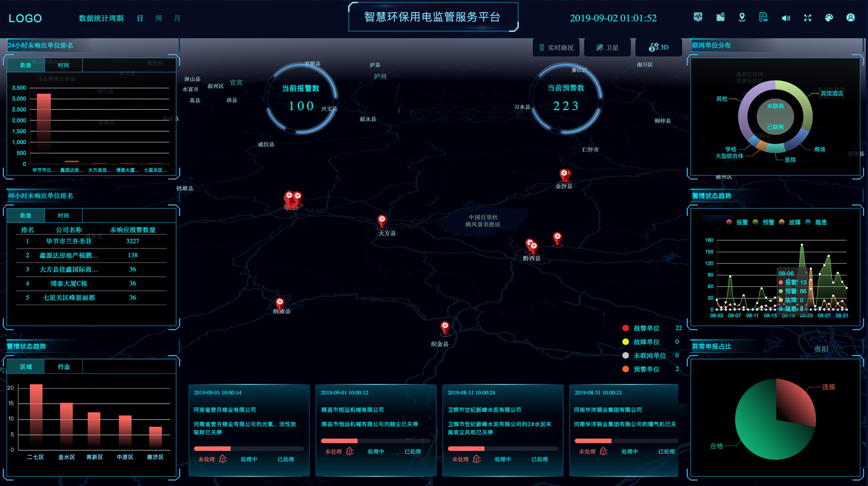
Task: Select row 毕节市兰乔圣菲 in ranking table
Action: (x=91, y=241)
